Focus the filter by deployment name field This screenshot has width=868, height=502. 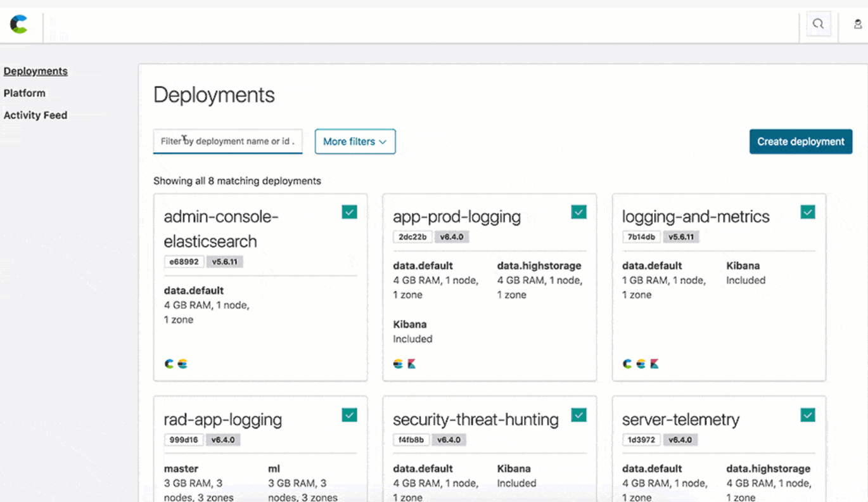(x=228, y=141)
